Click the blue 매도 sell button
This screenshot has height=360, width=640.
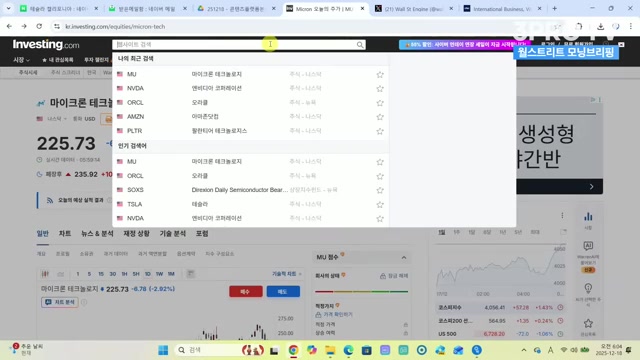tap(283, 291)
